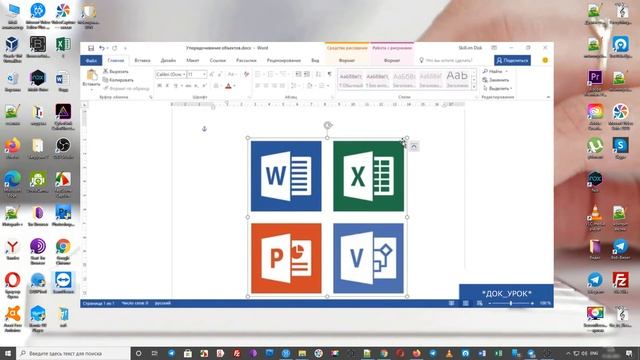The height and width of the screenshot is (360, 640).
Task: Click the 100% zoom level
Action: pos(545,303)
